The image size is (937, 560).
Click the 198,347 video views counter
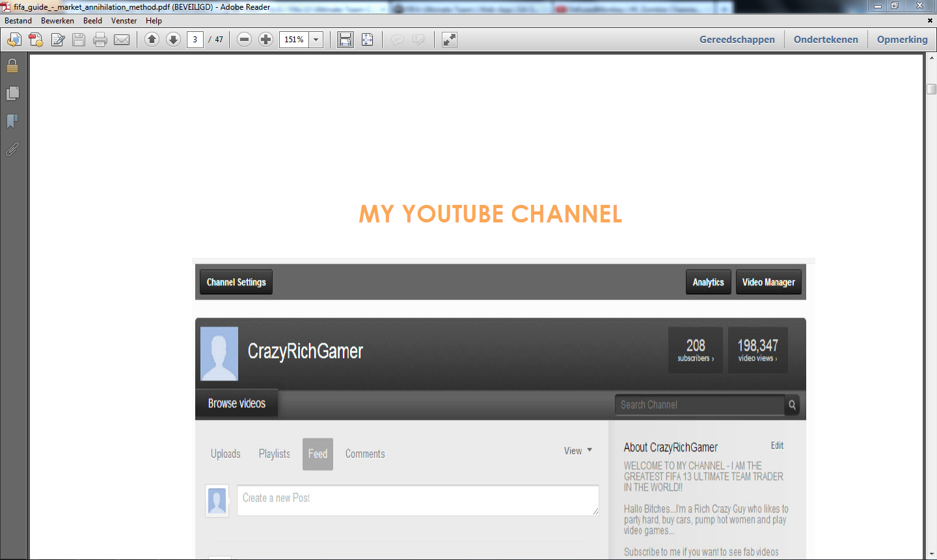coord(757,350)
